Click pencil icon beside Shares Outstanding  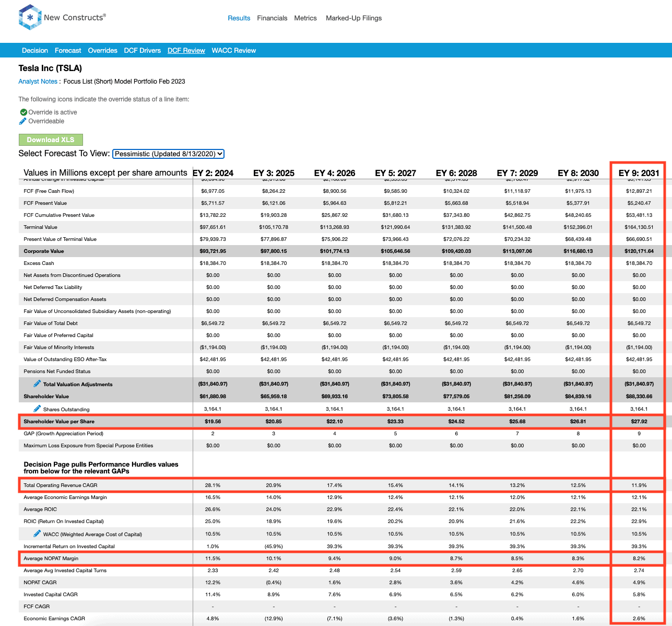tap(37, 409)
